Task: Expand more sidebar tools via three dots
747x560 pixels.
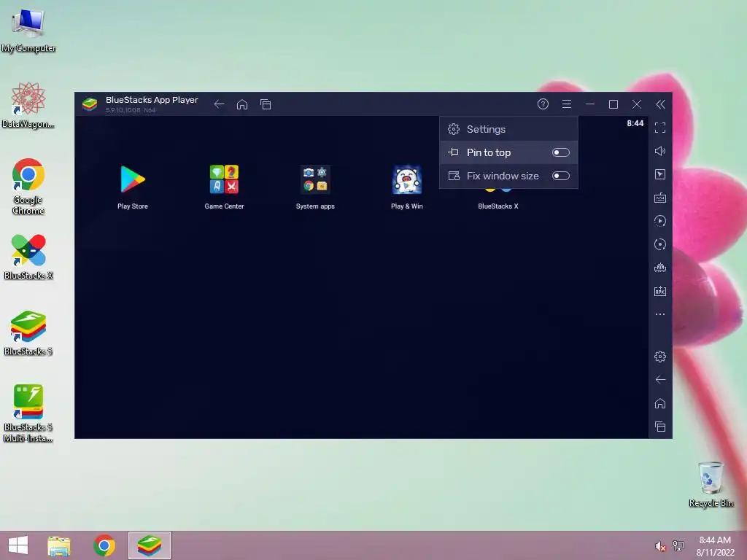Action: pyautogui.click(x=659, y=314)
